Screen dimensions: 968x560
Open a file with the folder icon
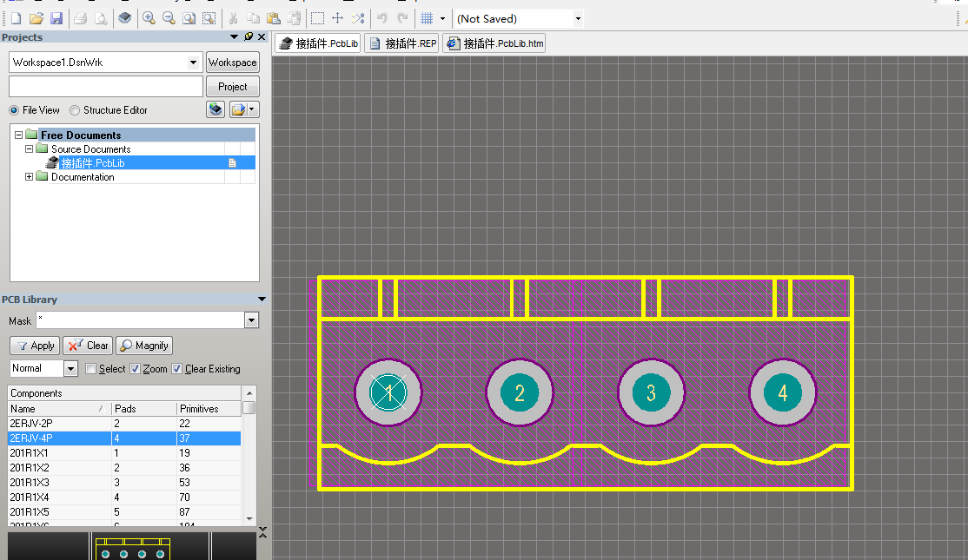[x=36, y=18]
